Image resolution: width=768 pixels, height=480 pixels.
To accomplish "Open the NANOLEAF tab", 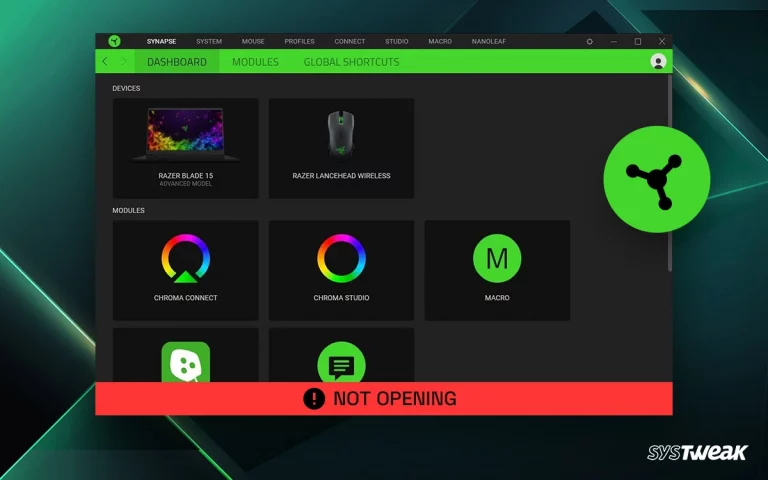I will point(489,42).
